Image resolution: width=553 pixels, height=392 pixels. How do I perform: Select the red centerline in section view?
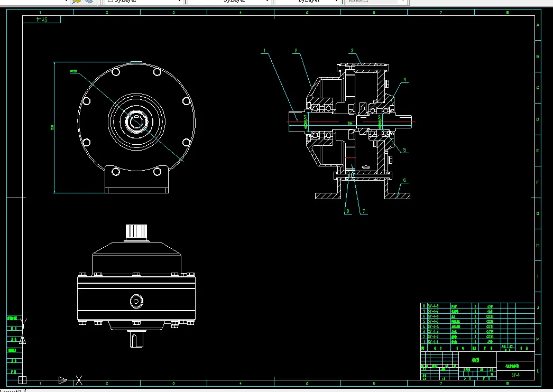351,122
